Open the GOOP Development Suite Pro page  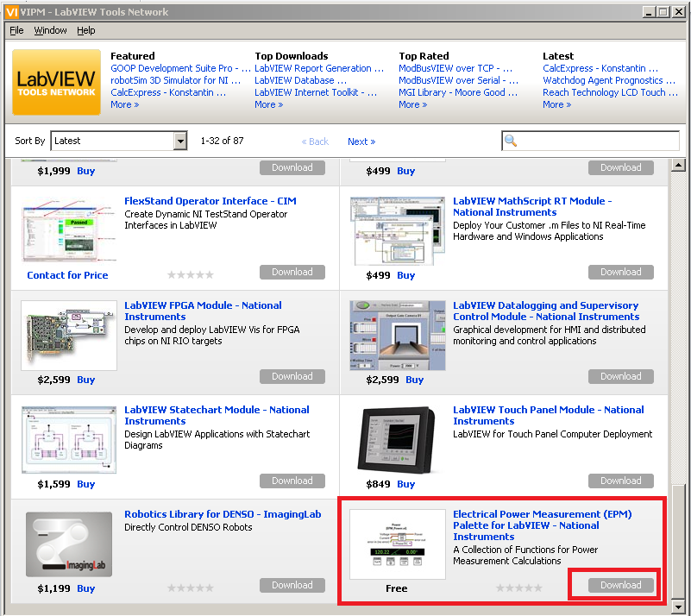[x=179, y=67]
